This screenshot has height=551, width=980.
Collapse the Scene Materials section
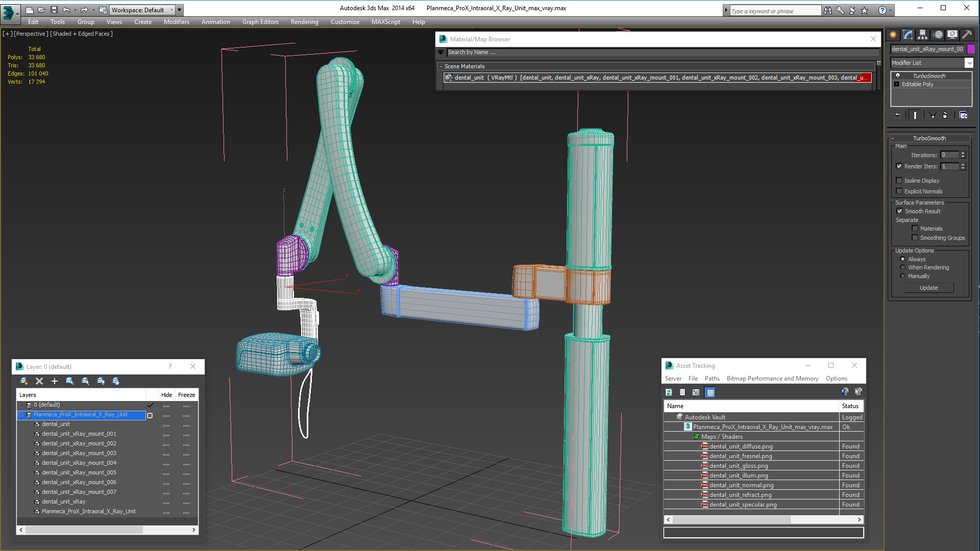pyautogui.click(x=441, y=66)
